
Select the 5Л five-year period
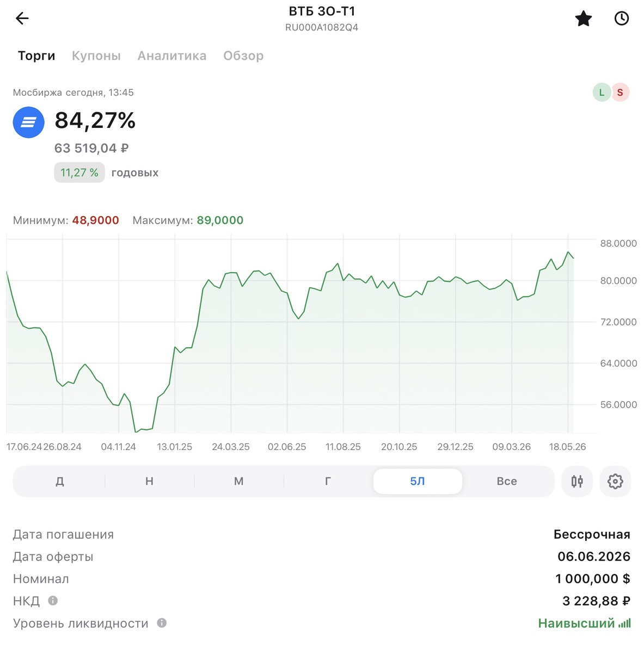pyautogui.click(x=418, y=481)
